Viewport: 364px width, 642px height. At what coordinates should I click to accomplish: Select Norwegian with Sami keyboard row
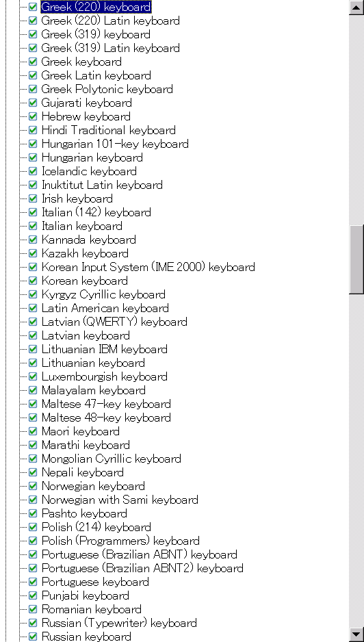pos(120,500)
